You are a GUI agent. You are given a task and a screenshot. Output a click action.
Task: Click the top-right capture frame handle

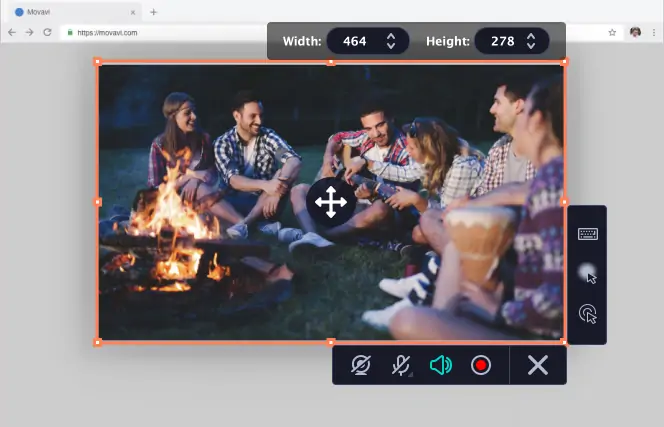point(564,62)
